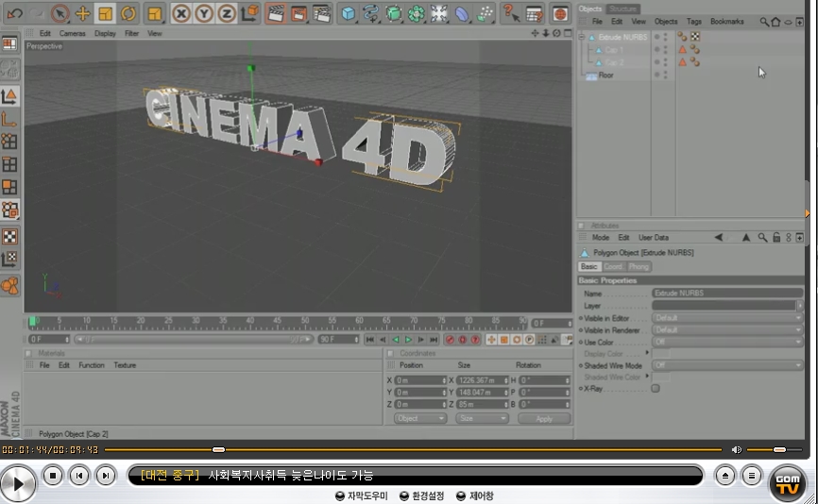Toggle Z axis lock
This screenshot has height=504, width=818.
227,13
